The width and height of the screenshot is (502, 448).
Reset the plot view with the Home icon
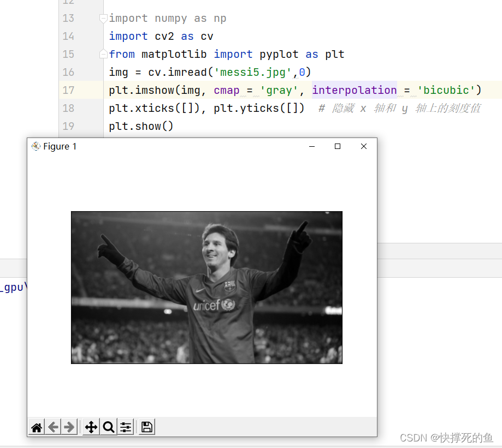pos(36,427)
